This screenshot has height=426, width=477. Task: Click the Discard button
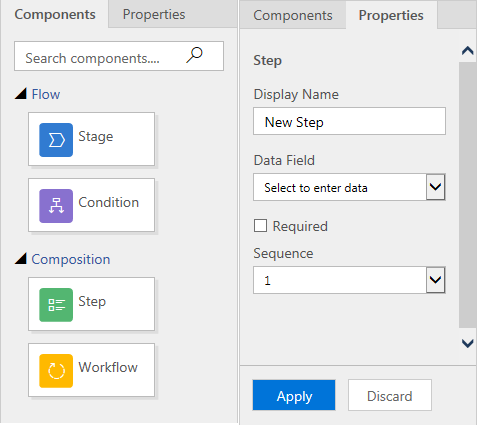click(x=390, y=395)
